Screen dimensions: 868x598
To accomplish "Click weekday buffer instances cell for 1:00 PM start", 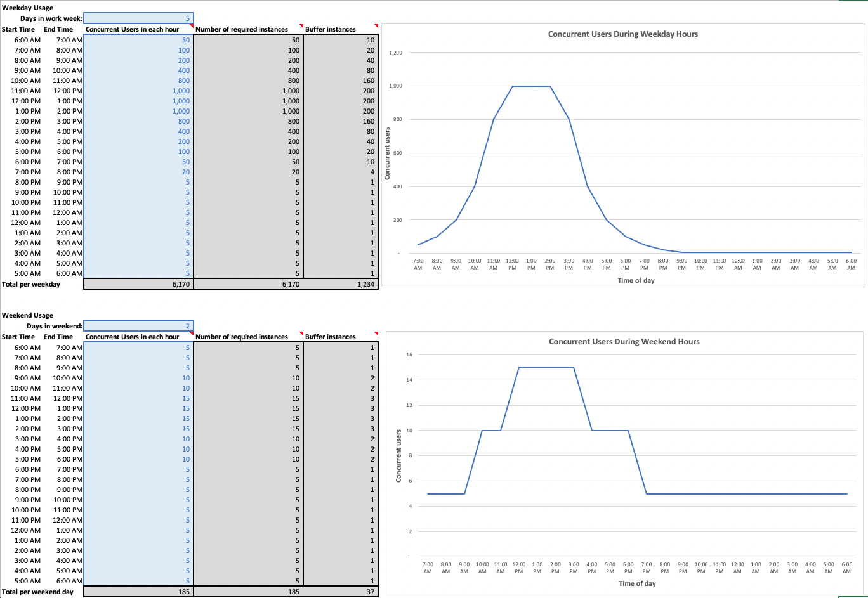I will [x=341, y=111].
